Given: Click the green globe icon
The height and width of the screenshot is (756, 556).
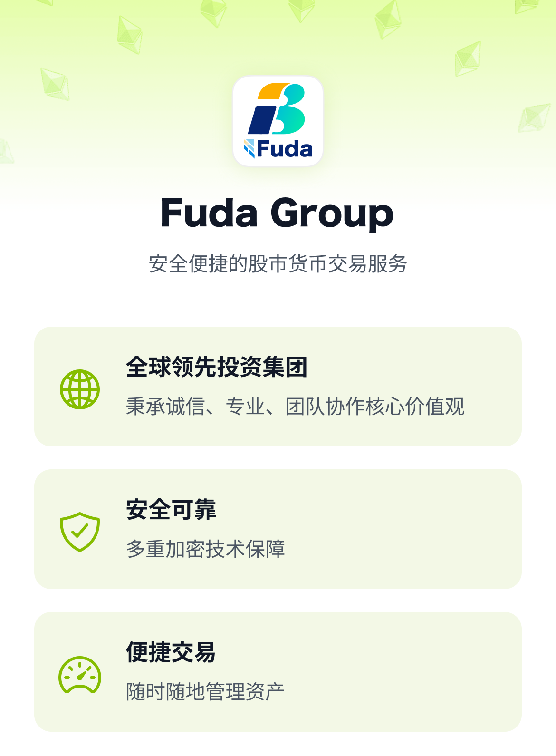Looking at the screenshot, I should pyautogui.click(x=80, y=389).
